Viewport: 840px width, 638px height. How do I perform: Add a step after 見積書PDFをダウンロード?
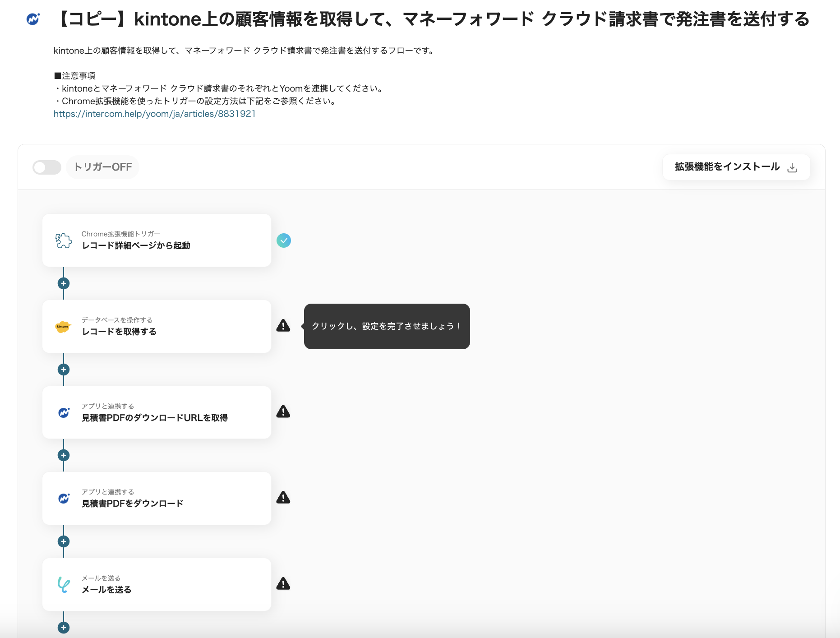coord(64,541)
